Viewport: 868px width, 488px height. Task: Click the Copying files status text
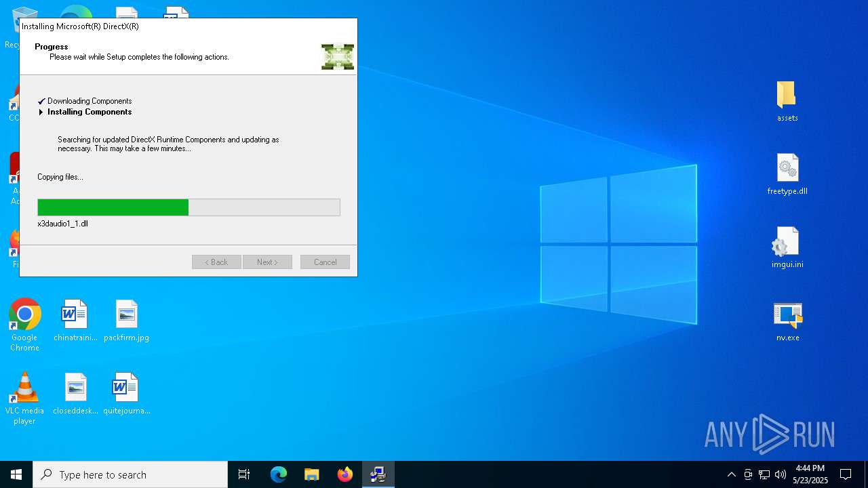click(x=60, y=177)
